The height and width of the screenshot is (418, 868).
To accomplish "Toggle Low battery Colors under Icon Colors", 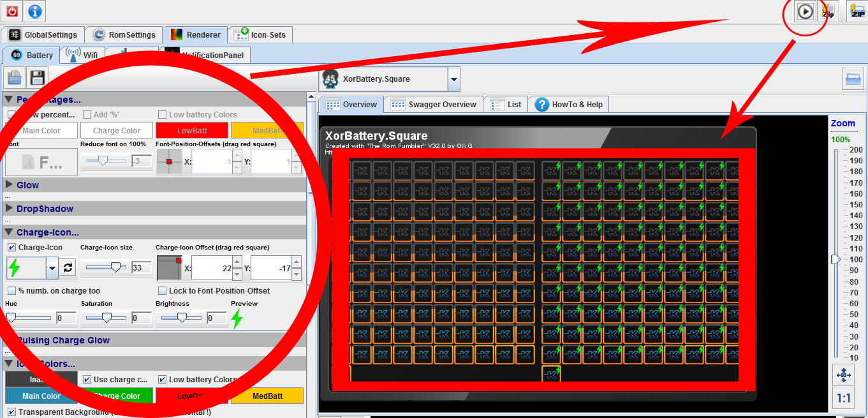I will 163,380.
